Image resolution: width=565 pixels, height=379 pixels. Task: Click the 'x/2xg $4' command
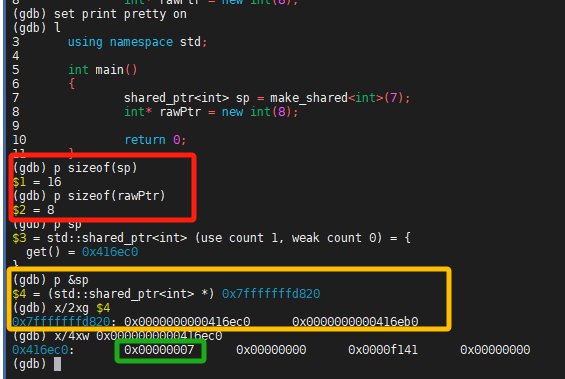(61, 308)
